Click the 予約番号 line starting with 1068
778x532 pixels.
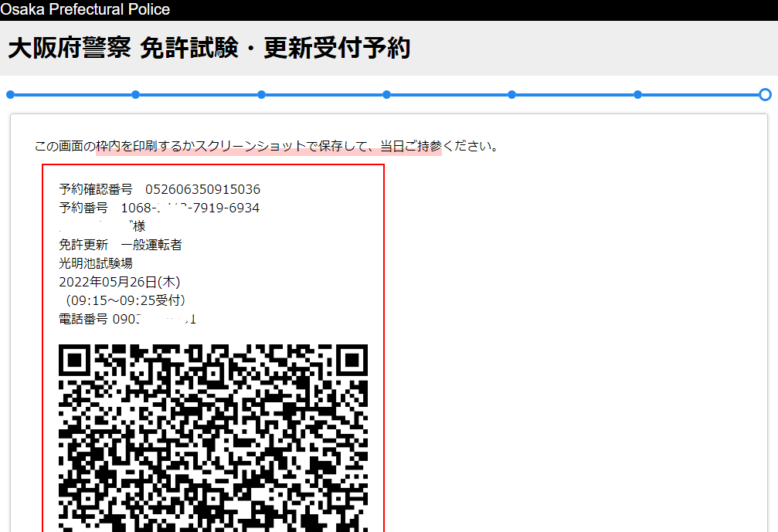click(x=159, y=208)
